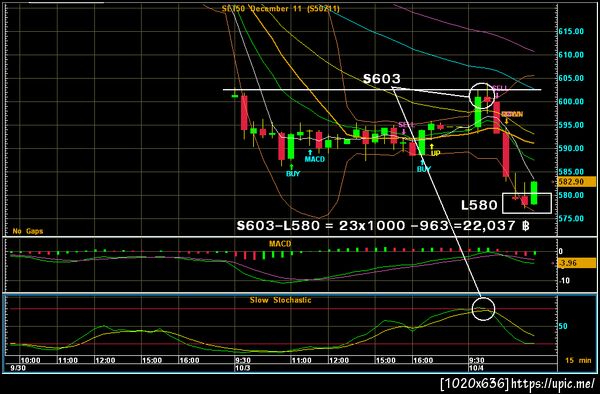Click the orange DOWN signal marker
Image resolution: width=600 pixels, height=394 pixels.
512,114
